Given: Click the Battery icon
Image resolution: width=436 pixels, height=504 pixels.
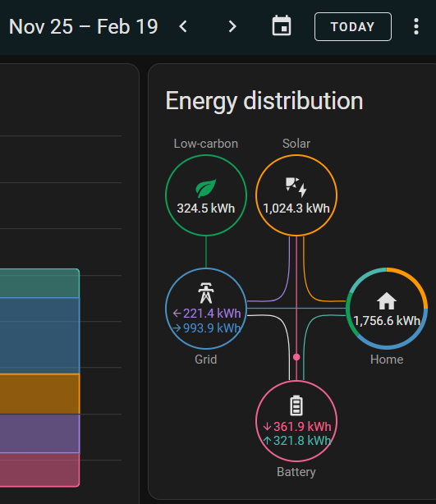Looking at the screenshot, I should [296, 405].
